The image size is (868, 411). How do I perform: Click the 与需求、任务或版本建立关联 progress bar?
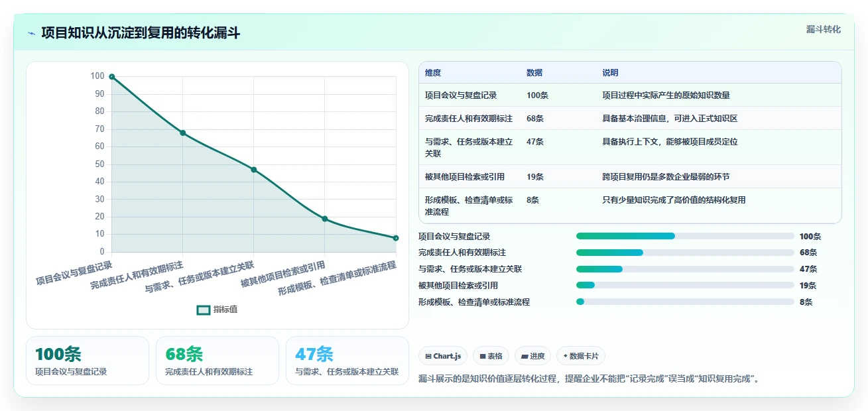click(685, 269)
